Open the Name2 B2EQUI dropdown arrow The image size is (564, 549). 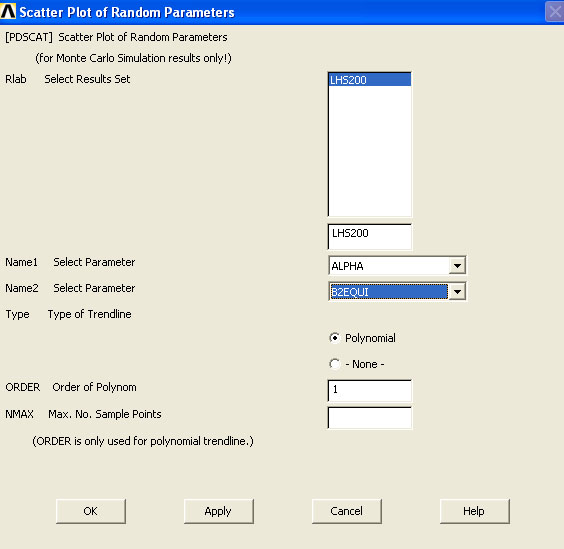[x=457, y=292]
